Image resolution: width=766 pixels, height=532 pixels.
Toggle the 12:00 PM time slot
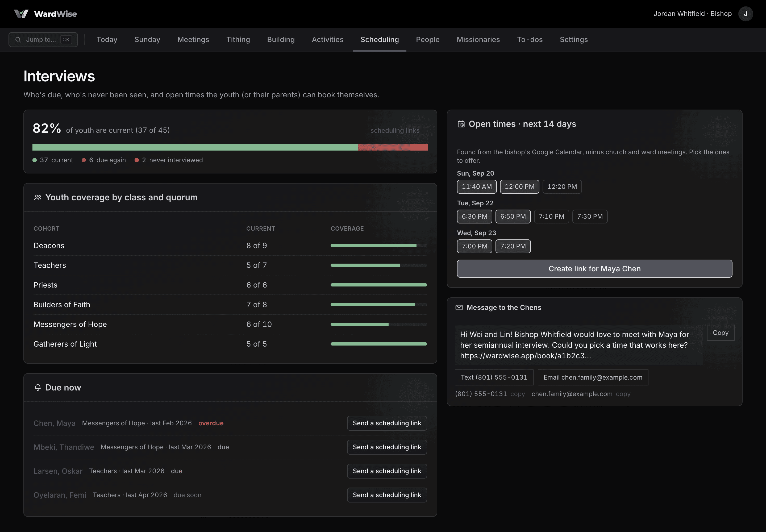(519, 187)
